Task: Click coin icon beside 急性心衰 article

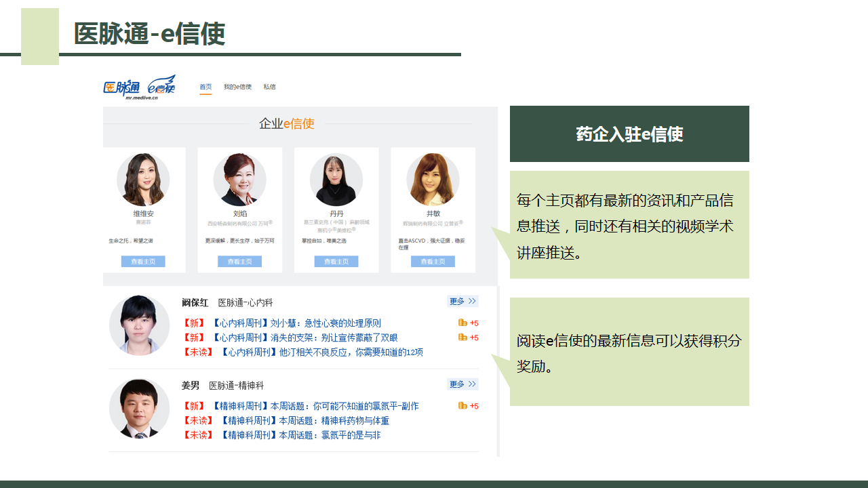Action: [x=463, y=323]
